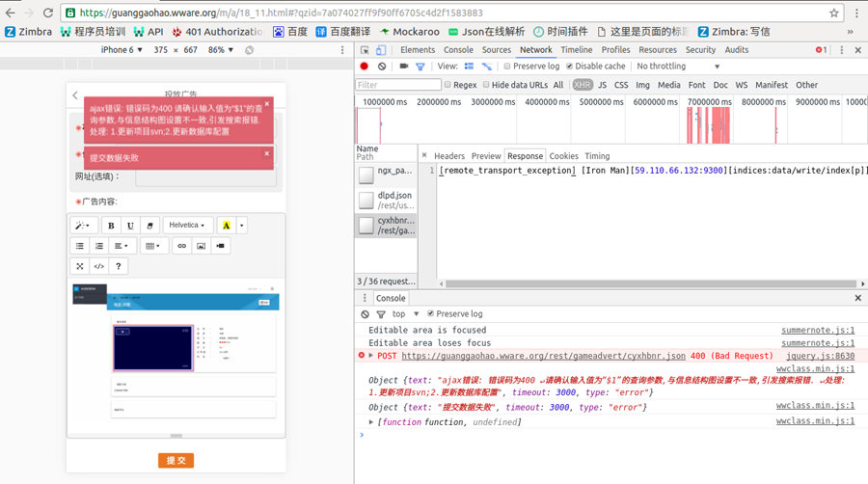Open the jquery.js:8630 source link
868x484 pixels.
pyautogui.click(x=820, y=356)
